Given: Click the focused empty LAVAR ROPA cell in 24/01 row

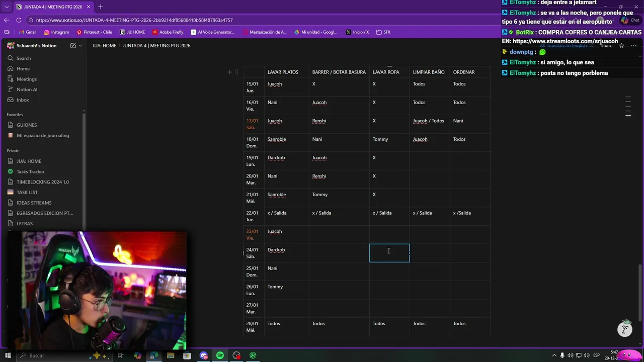Looking at the screenshot, I should (x=389, y=253).
